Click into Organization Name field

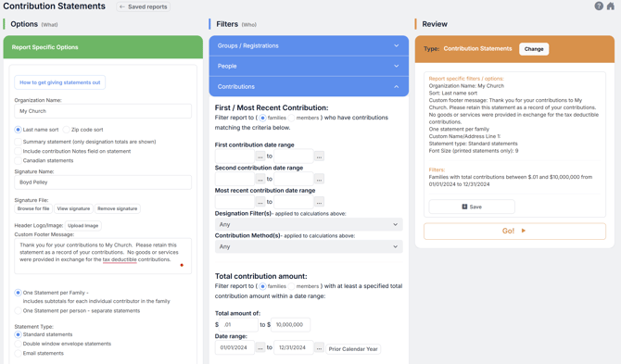point(103,111)
